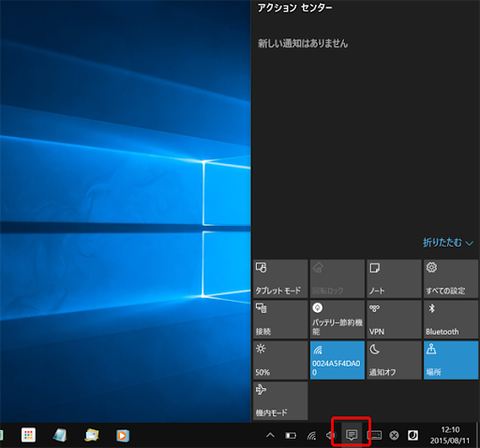Toggle the タブレット モード tile
Image resolution: width=480 pixels, height=448 pixels.
pos(280,279)
